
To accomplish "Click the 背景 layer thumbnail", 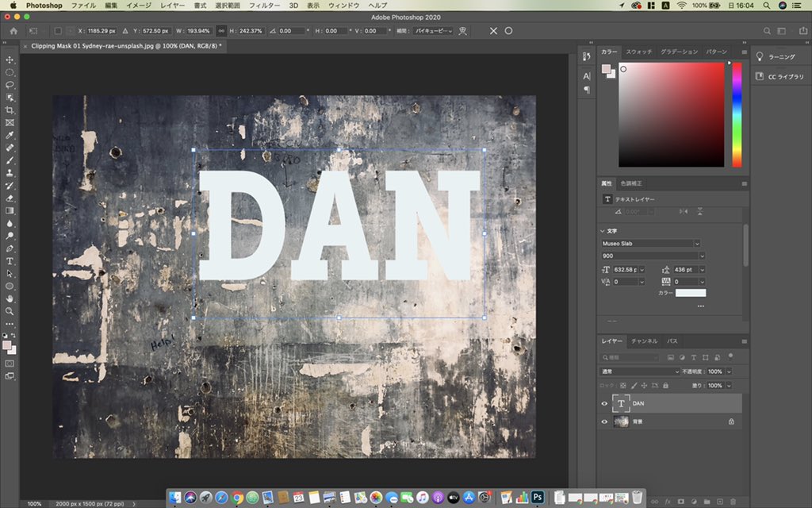I will point(621,421).
